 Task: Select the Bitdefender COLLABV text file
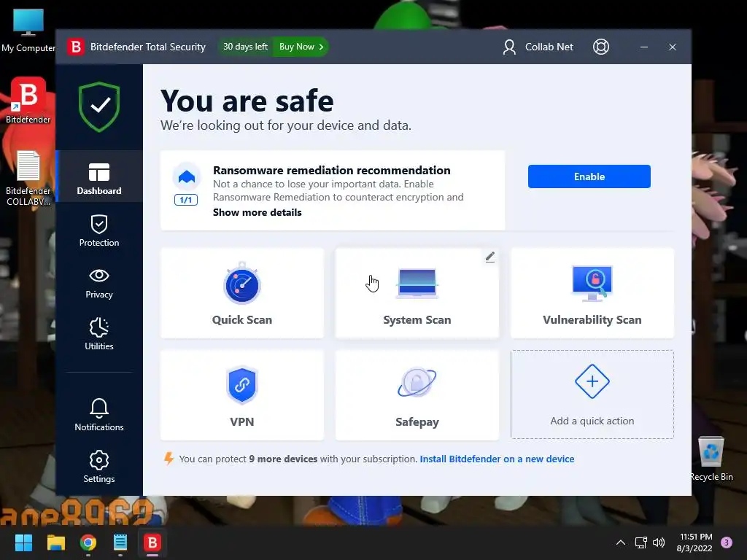coord(28,178)
